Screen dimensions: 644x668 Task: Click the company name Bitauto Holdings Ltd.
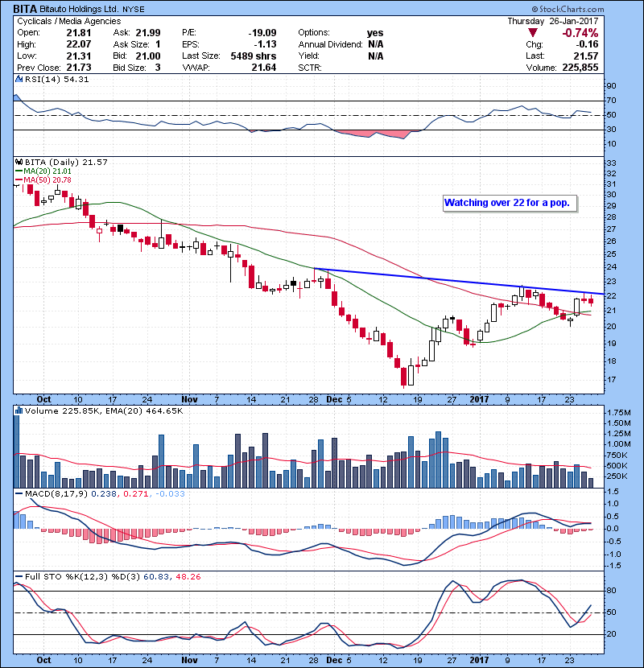tap(80, 9)
